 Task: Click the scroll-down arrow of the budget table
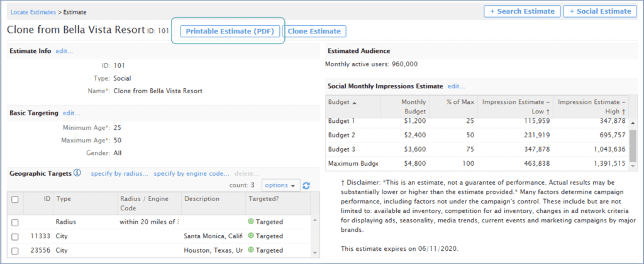(x=633, y=166)
